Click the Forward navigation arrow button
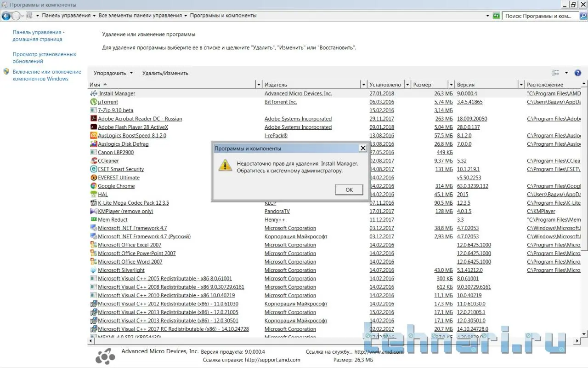588x368 pixels. [x=16, y=16]
